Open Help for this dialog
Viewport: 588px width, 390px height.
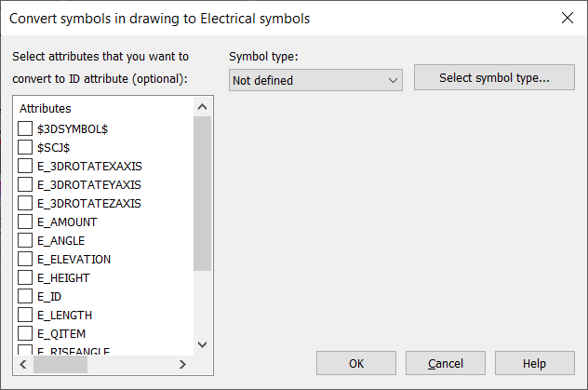tap(534, 363)
